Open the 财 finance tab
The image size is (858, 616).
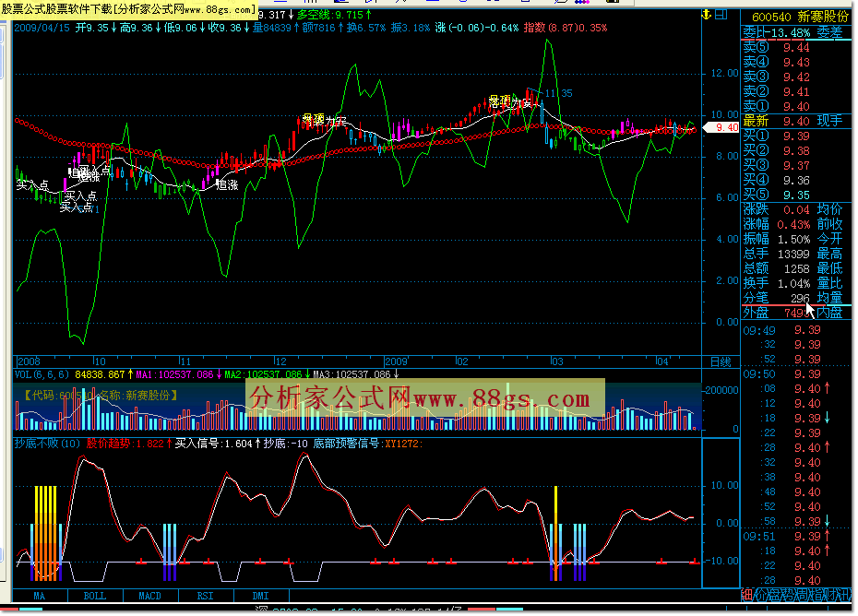point(829,595)
